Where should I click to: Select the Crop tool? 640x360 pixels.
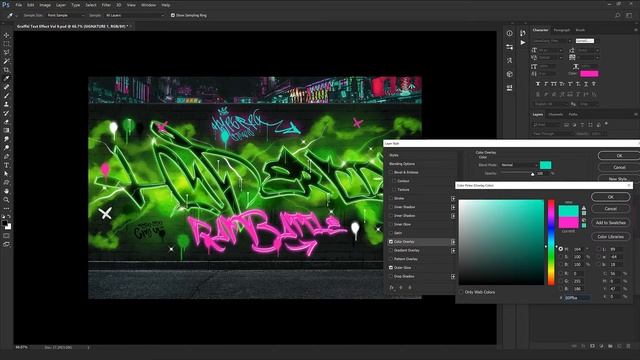pos(7,70)
